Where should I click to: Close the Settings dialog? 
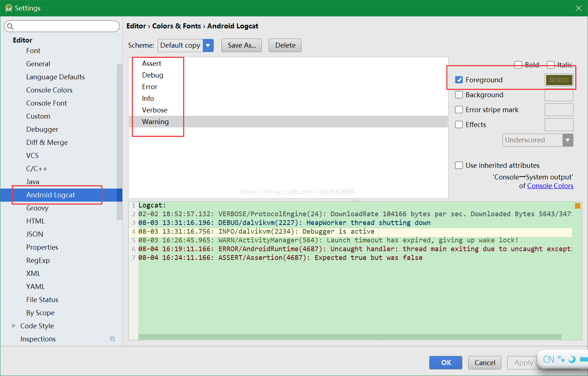coord(579,8)
